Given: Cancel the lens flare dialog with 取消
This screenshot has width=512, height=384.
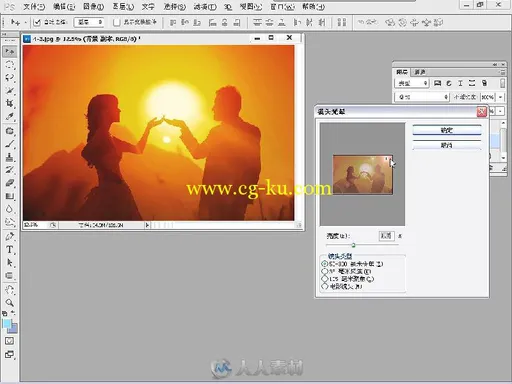Looking at the screenshot, I should pyautogui.click(x=447, y=145).
